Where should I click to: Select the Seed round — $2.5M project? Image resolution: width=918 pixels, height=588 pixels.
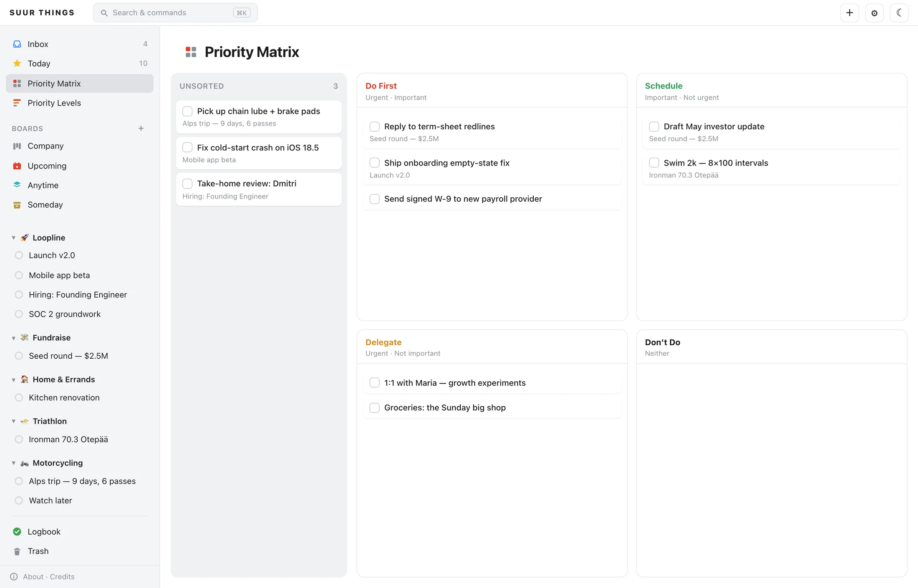pos(80,356)
